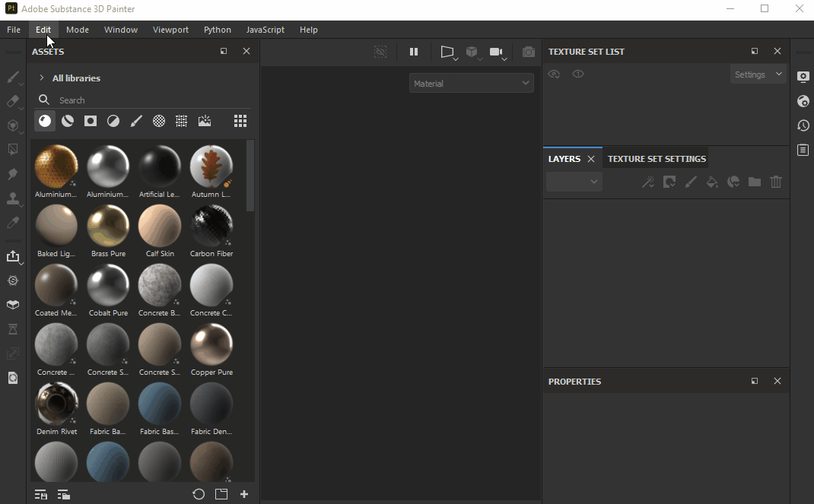Filter assets by Environment maps
The height and width of the screenshot is (504, 814).
click(x=205, y=121)
